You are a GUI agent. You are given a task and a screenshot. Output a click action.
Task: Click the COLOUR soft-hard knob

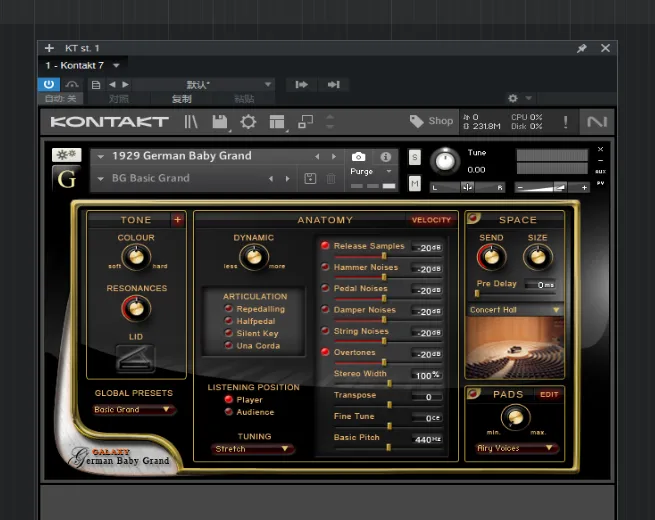pos(136,257)
